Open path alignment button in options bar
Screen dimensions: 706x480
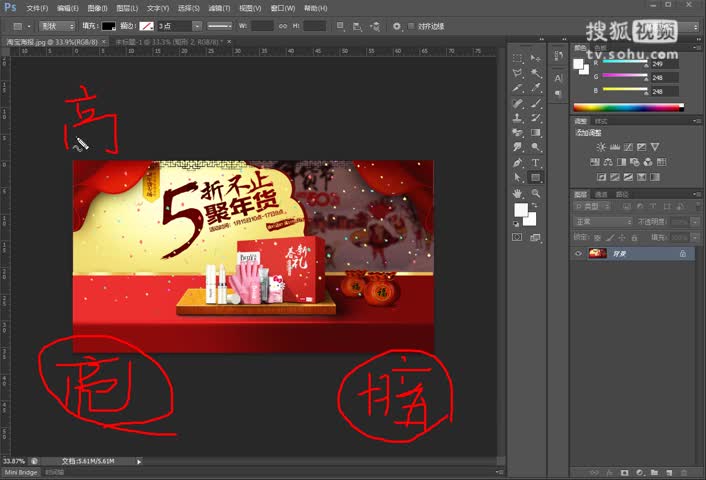(357, 26)
